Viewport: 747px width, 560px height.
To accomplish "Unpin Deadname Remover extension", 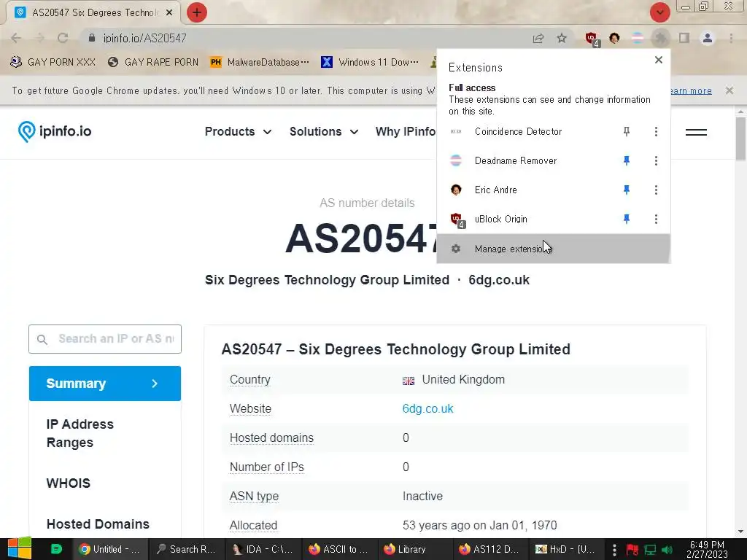I will 627,161.
